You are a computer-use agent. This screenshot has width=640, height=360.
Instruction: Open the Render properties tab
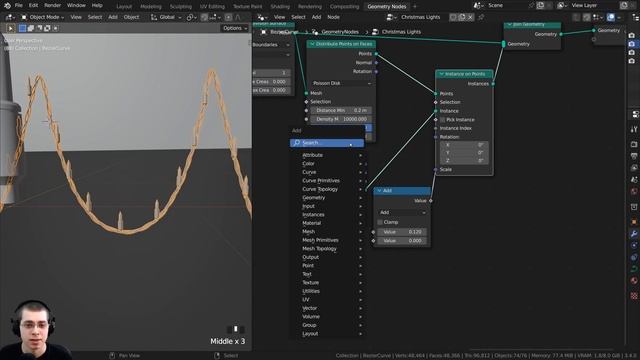click(634, 144)
